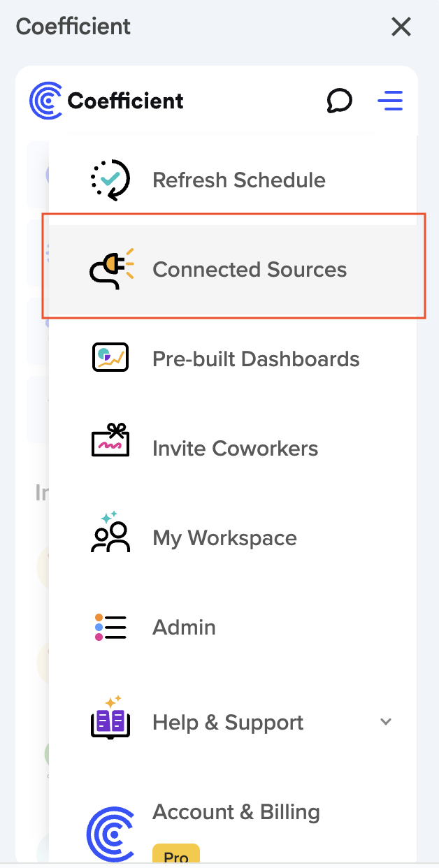Select the Connected Sources menu entry
The height and width of the screenshot is (868, 439).
click(250, 269)
